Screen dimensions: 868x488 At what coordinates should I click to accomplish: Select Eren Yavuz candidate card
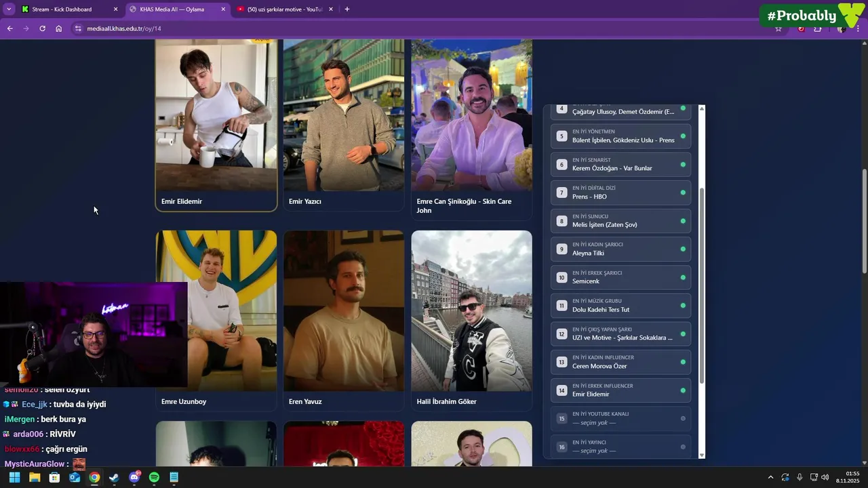344,321
